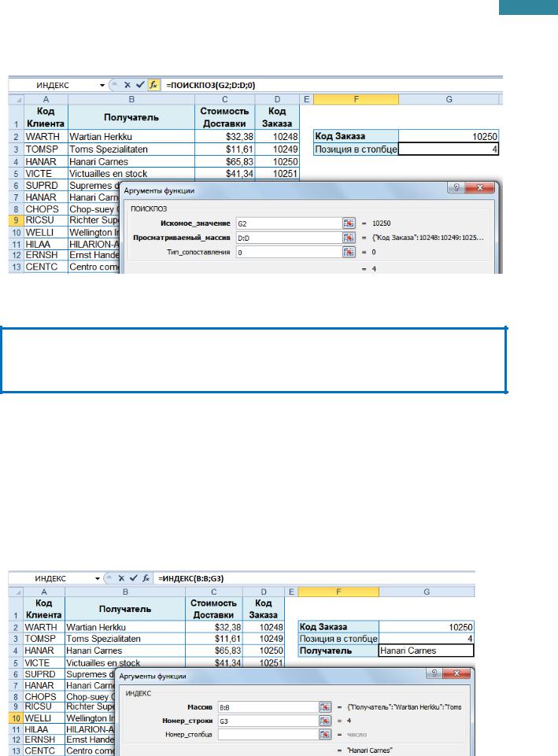Select column D header in the ИНДЕКС sheet

(264, 592)
